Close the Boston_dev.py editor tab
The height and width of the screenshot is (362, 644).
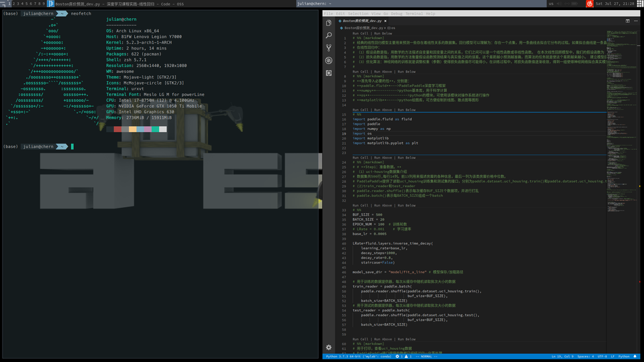point(385,21)
